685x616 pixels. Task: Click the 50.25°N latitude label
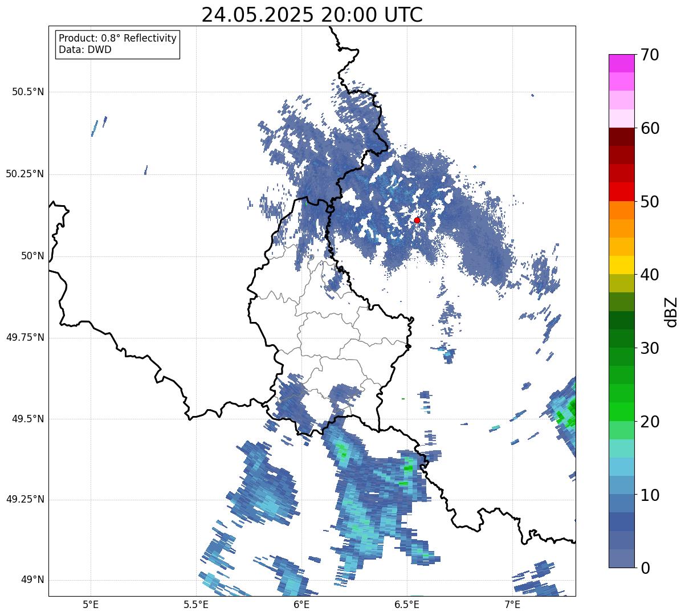click(25, 174)
